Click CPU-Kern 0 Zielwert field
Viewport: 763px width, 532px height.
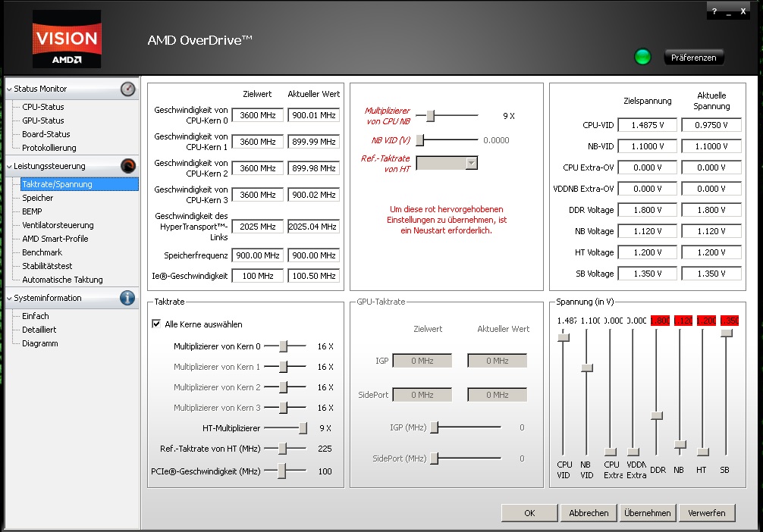(x=257, y=115)
